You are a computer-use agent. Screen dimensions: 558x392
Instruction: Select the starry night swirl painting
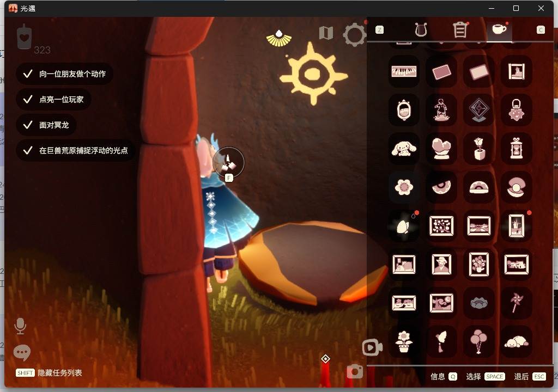441,303
